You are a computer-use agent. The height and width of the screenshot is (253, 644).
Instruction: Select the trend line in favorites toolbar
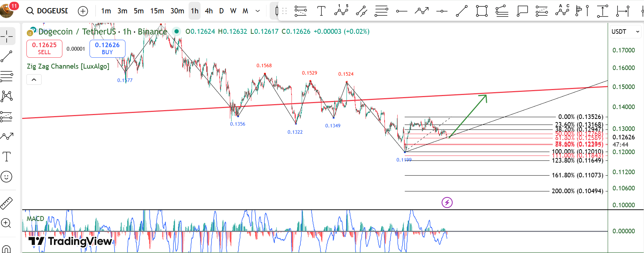coord(462,11)
